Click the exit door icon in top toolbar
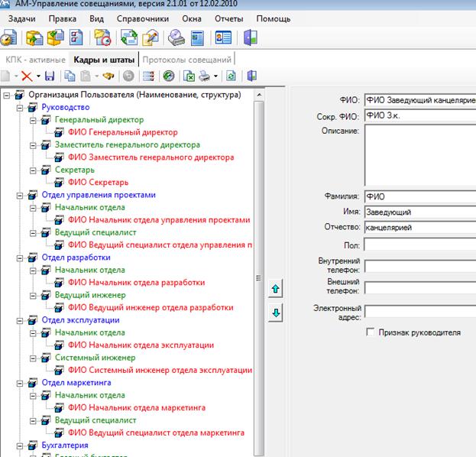476x457 pixels. (x=251, y=37)
